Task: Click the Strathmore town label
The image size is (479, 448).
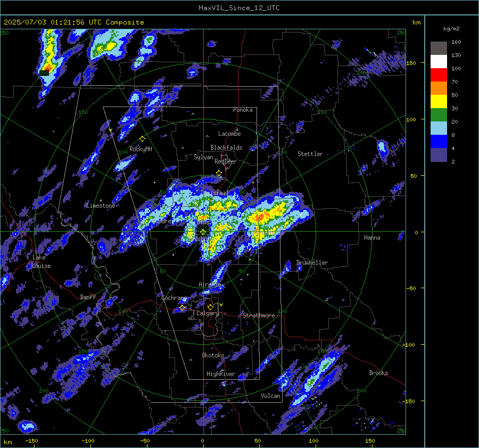Action: (x=259, y=315)
